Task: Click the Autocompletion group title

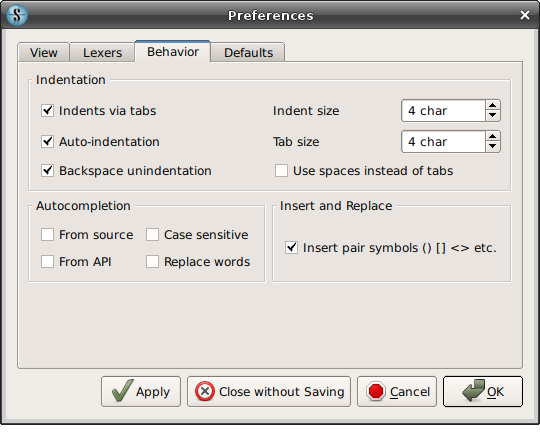Action: [83, 206]
